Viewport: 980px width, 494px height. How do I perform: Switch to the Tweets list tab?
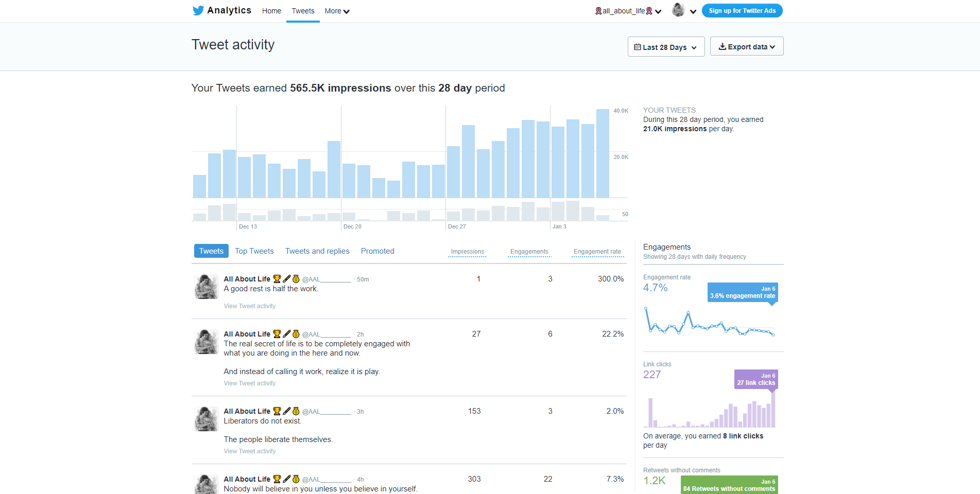coord(211,251)
